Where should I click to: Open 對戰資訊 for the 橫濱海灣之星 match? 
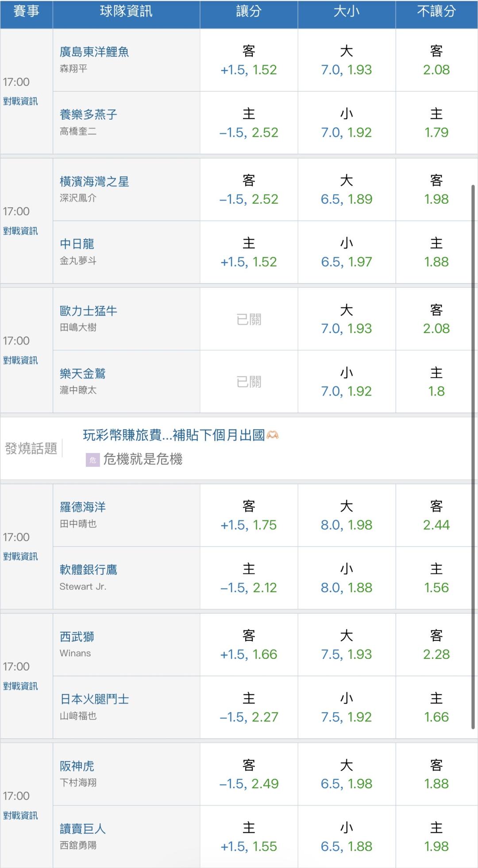[x=20, y=231]
